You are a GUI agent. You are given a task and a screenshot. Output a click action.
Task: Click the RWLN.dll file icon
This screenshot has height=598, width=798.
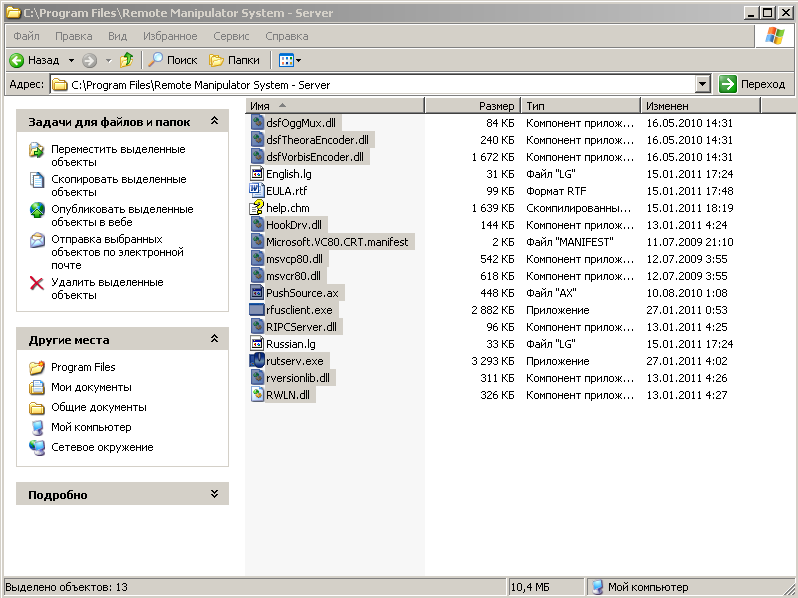pyautogui.click(x=257, y=395)
